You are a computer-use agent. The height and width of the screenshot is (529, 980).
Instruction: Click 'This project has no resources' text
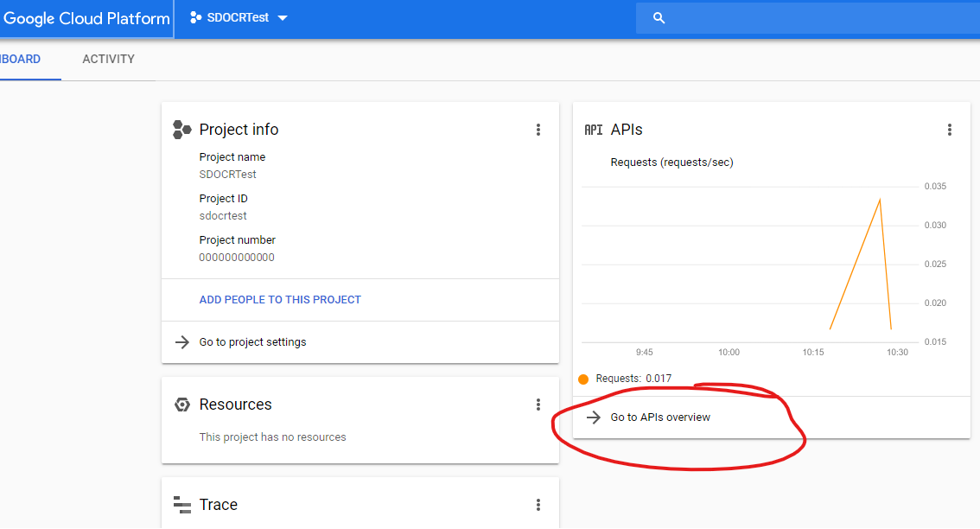(272, 437)
